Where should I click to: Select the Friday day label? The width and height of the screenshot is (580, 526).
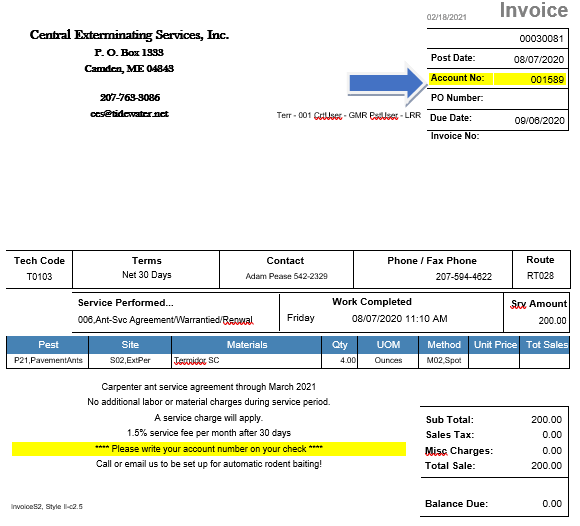(301, 318)
